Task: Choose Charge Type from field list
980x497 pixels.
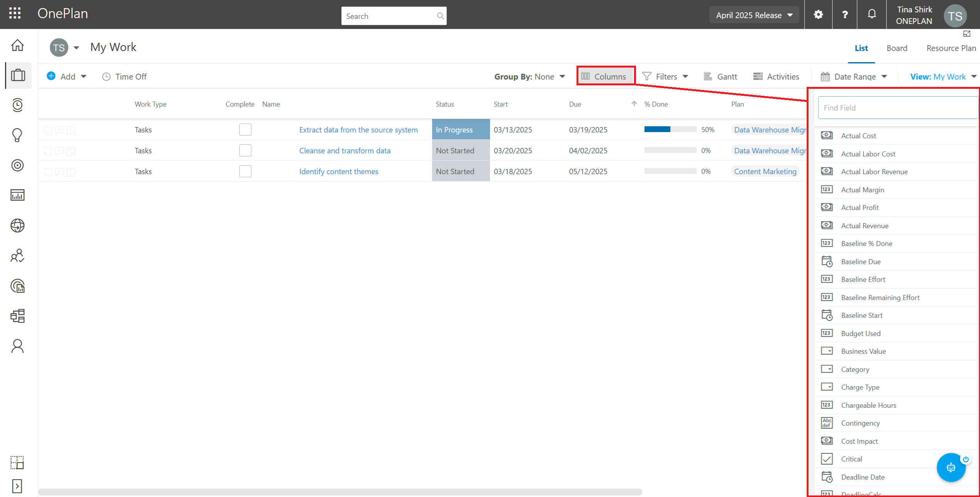Action: click(x=896, y=387)
